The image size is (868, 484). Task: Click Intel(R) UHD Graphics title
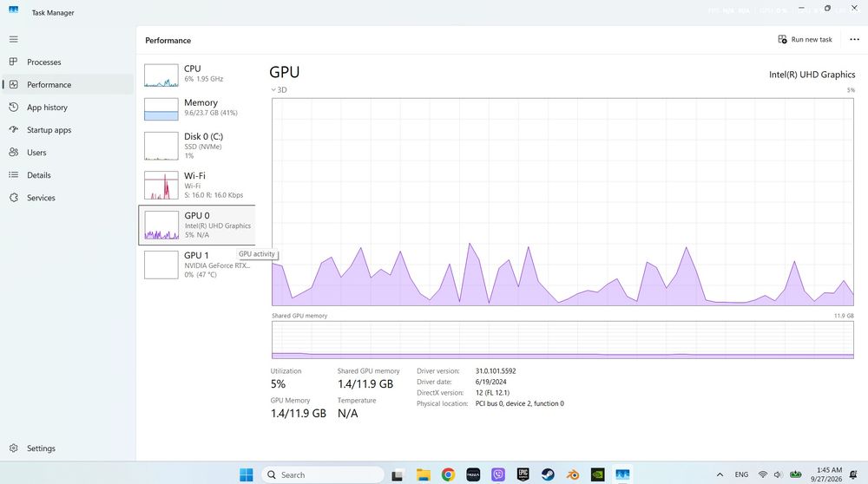click(x=812, y=75)
